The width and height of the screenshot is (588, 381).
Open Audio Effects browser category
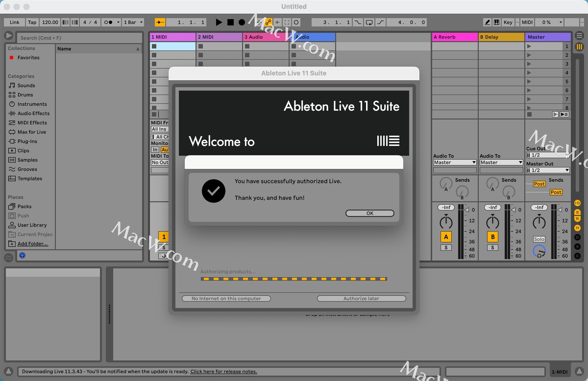33,113
